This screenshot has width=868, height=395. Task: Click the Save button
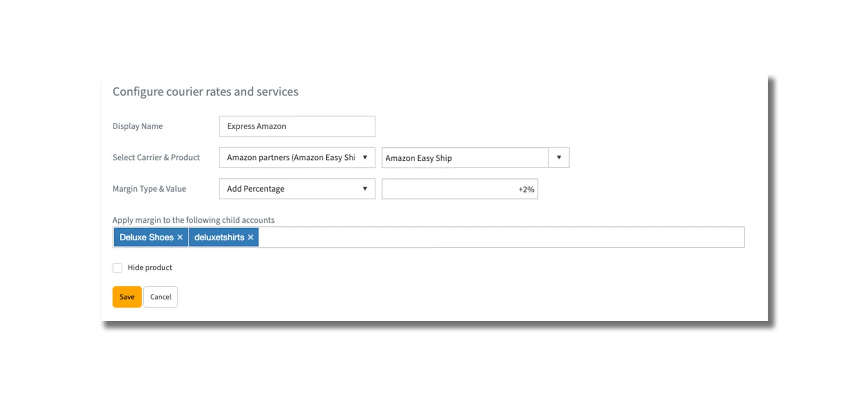[127, 297]
